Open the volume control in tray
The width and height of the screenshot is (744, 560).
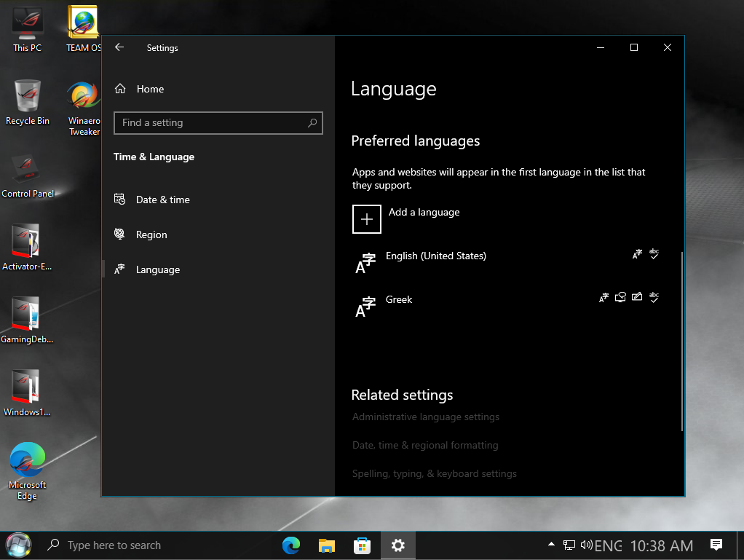(x=587, y=545)
